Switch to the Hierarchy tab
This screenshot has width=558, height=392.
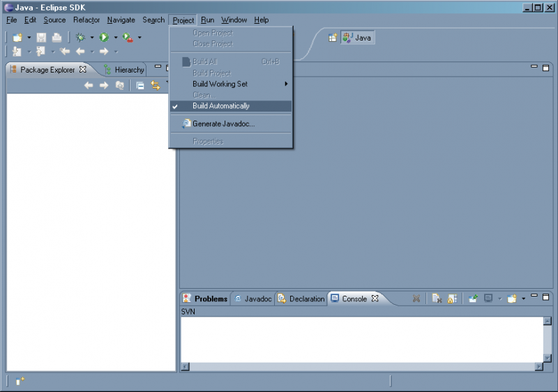[x=125, y=70]
